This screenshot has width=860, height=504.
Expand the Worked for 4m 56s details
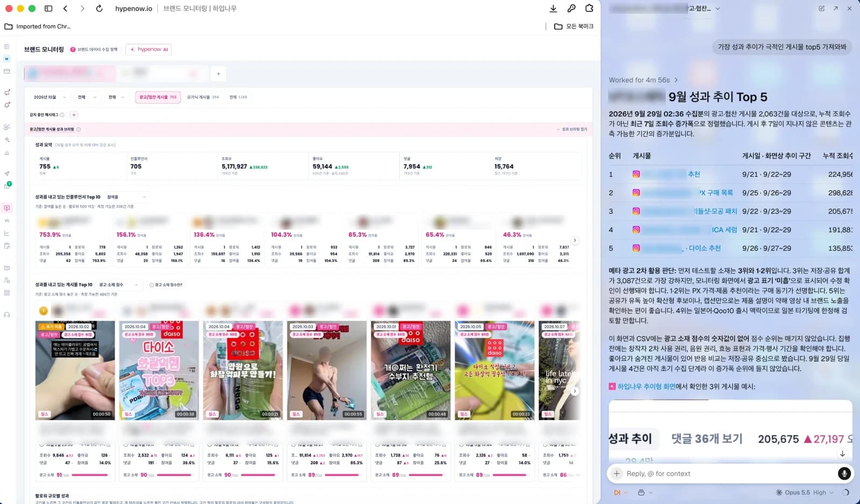[x=643, y=80]
